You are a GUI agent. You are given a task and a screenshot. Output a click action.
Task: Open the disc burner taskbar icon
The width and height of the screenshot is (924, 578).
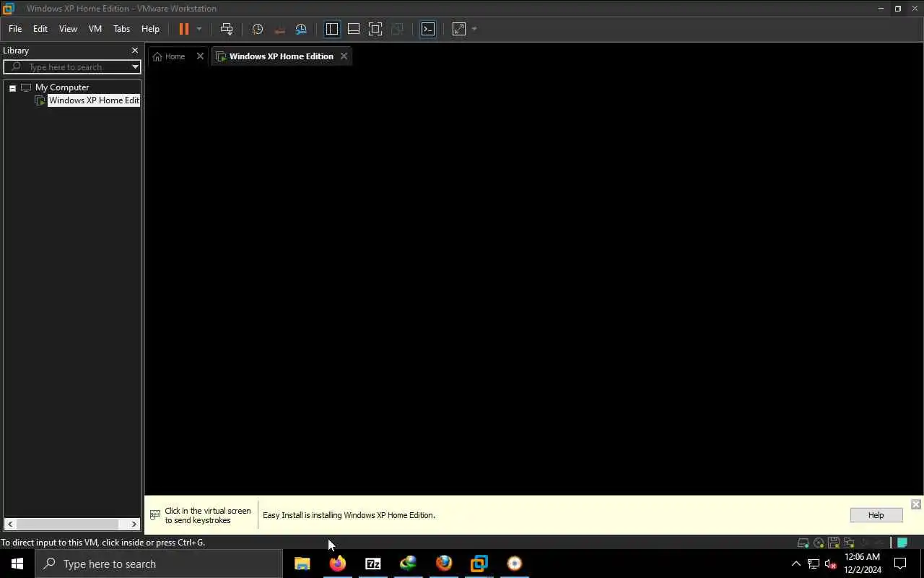pyautogui.click(x=515, y=564)
